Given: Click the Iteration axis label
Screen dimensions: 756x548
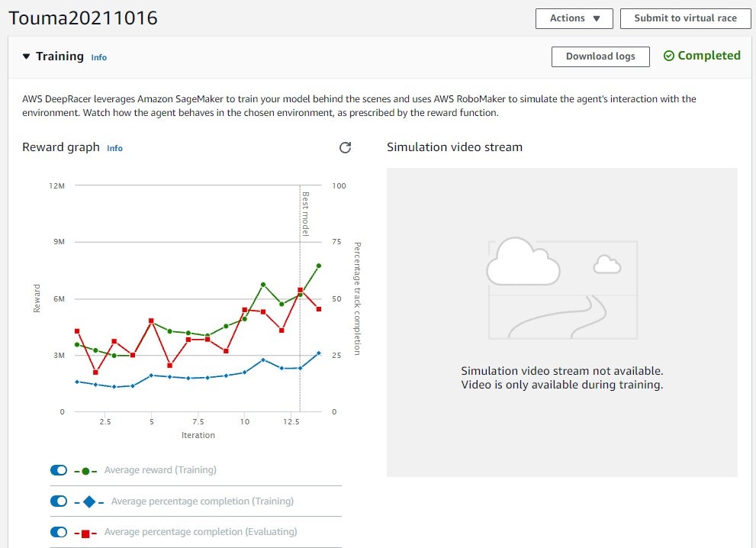Looking at the screenshot, I should pos(198,435).
